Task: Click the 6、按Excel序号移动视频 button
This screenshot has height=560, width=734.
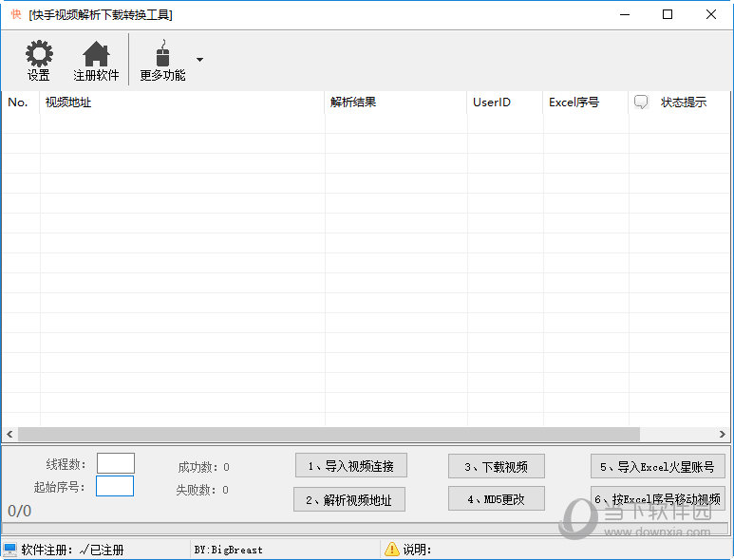Action: (x=658, y=498)
